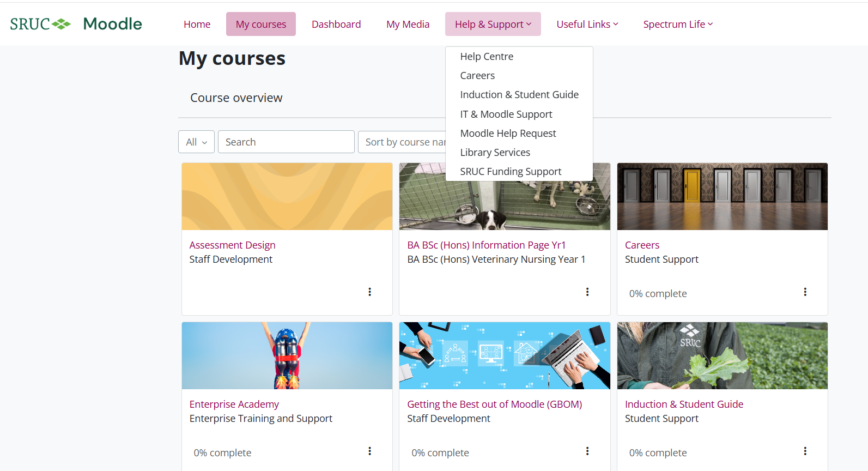Open the Assessment Design course link

[233, 245]
